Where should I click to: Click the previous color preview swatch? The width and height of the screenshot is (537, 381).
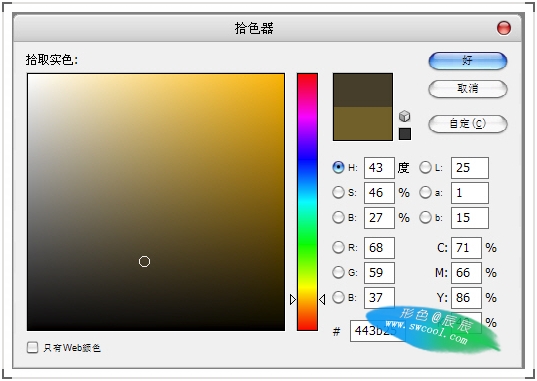point(363,123)
